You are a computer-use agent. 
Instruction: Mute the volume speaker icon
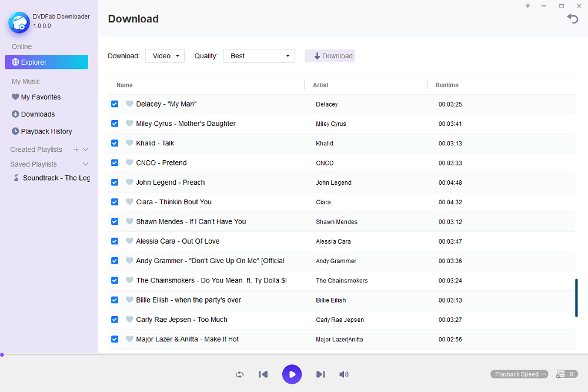(344, 374)
